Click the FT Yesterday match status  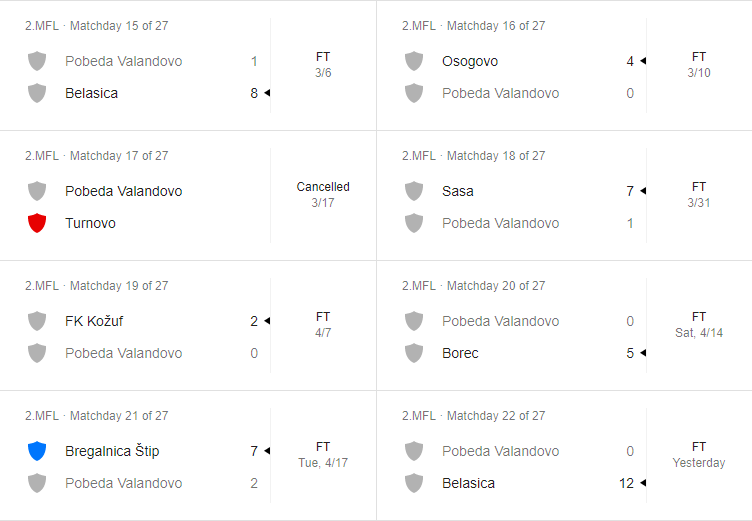(699, 454)
